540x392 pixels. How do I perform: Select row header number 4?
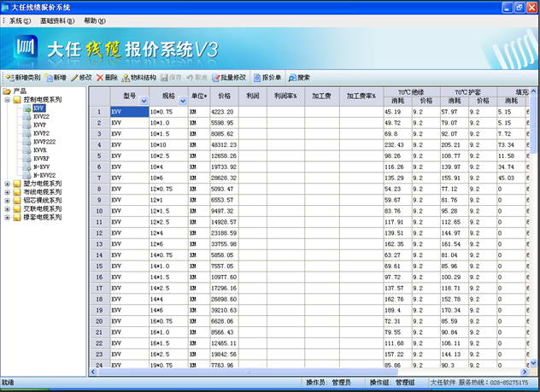(99, 145)
